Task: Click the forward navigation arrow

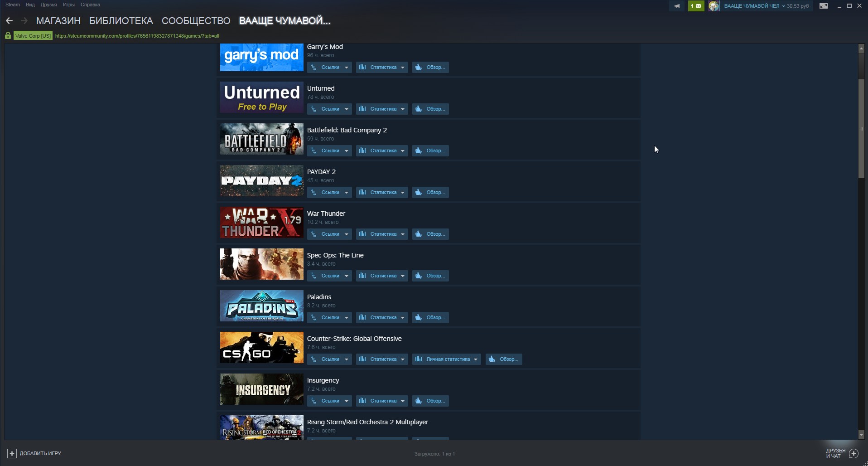Action: 24,21
